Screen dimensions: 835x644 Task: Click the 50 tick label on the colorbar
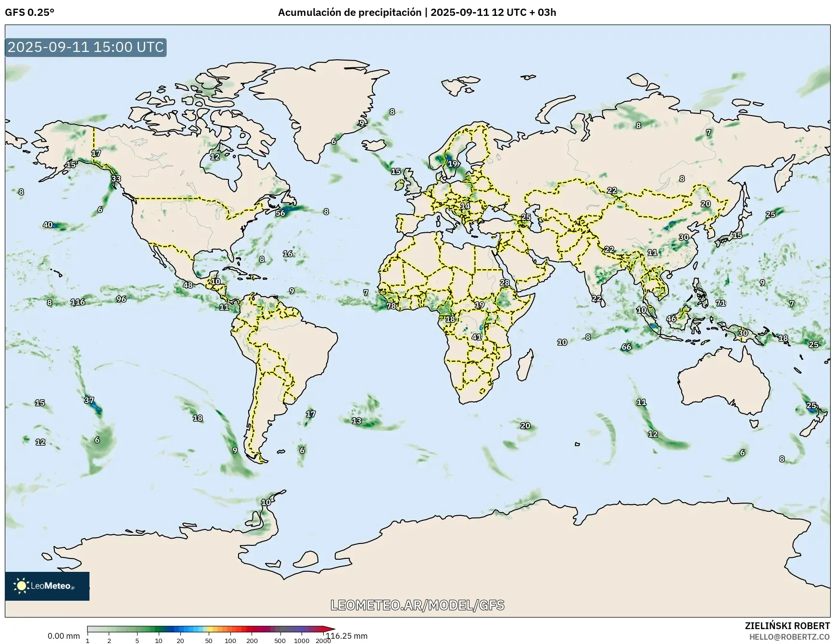coord(209,641)
